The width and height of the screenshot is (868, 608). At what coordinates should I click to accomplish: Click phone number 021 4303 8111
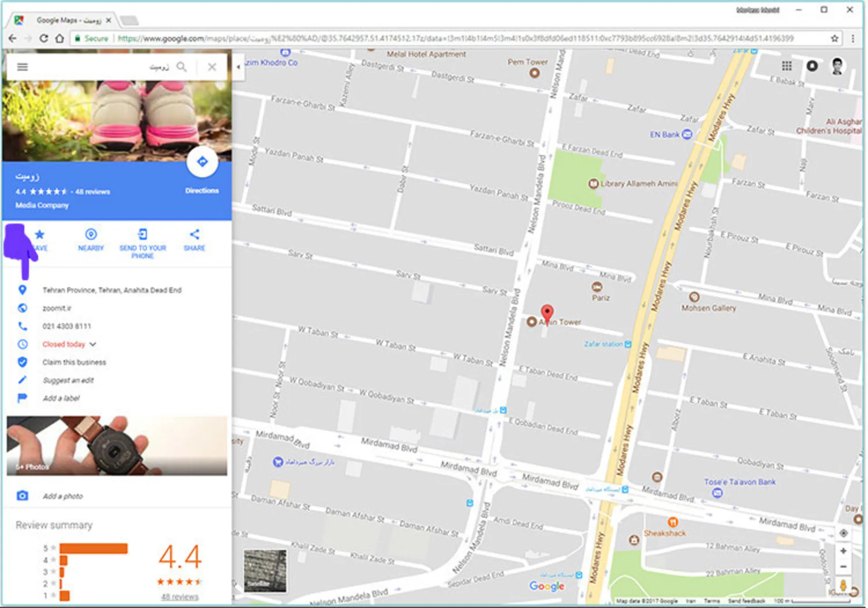pos(66,326)
